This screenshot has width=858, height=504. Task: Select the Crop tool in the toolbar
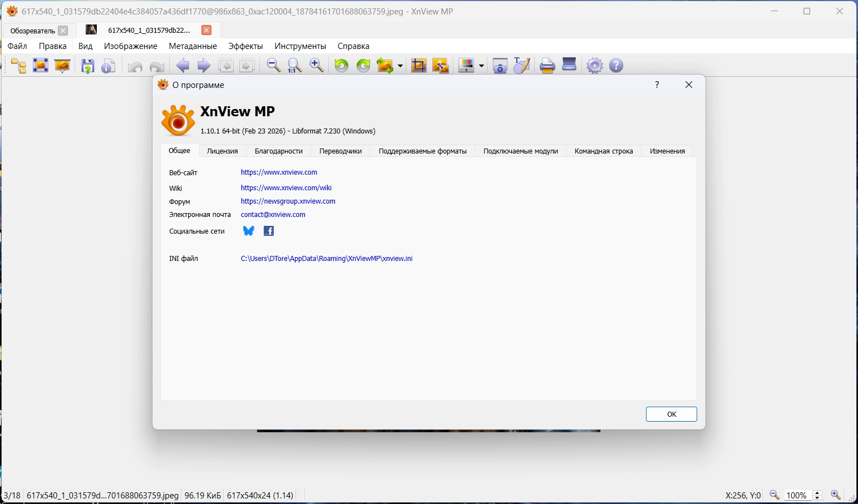pos(418,66)
